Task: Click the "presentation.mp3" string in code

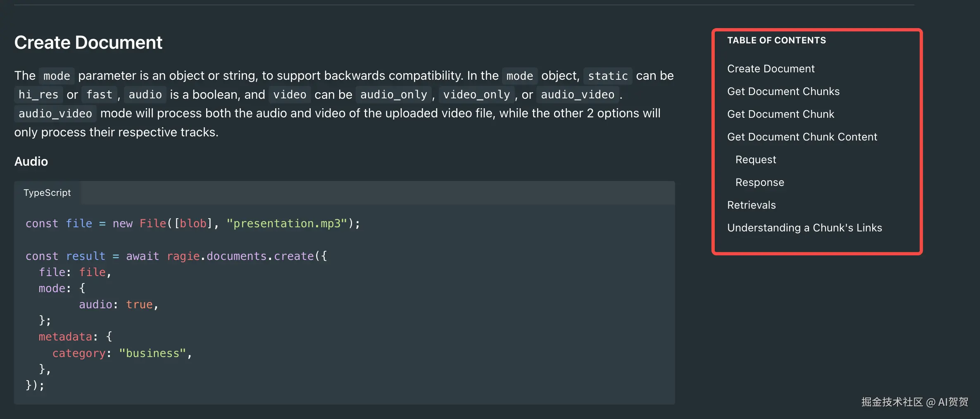Action: coord(287,224)
